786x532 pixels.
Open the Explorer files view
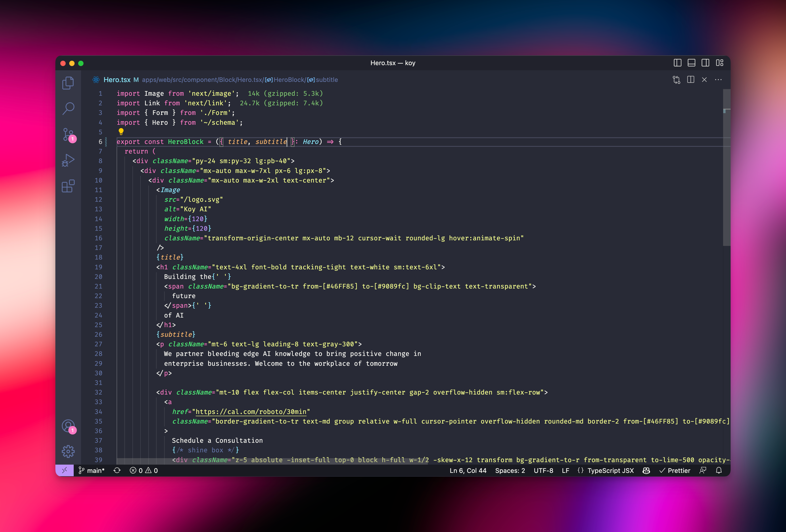pos(68,83)
